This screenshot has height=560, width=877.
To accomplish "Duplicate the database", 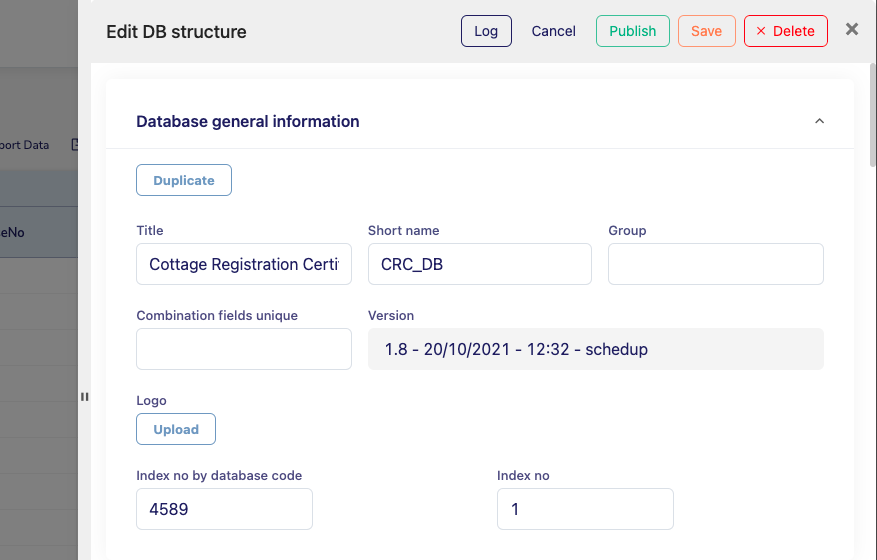I will tap(184, 180).
